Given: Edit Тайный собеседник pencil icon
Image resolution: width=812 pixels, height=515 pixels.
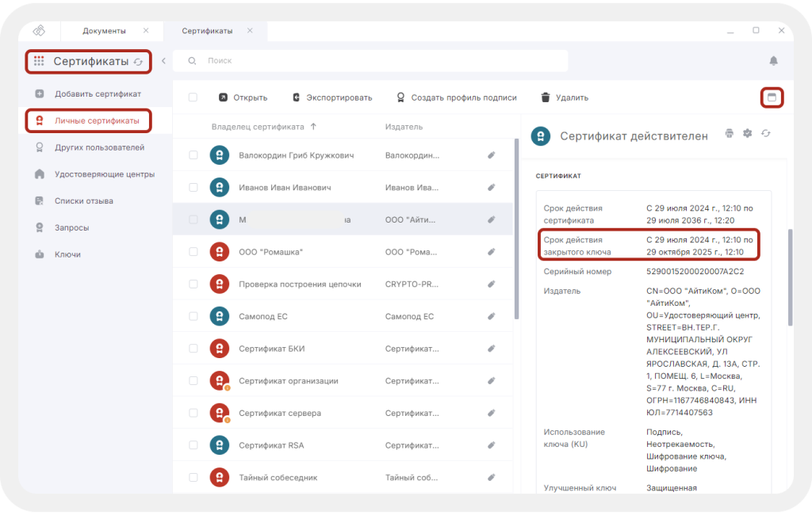Looking at the screenshot, I should pyautogui.click(x=492, y=477).
